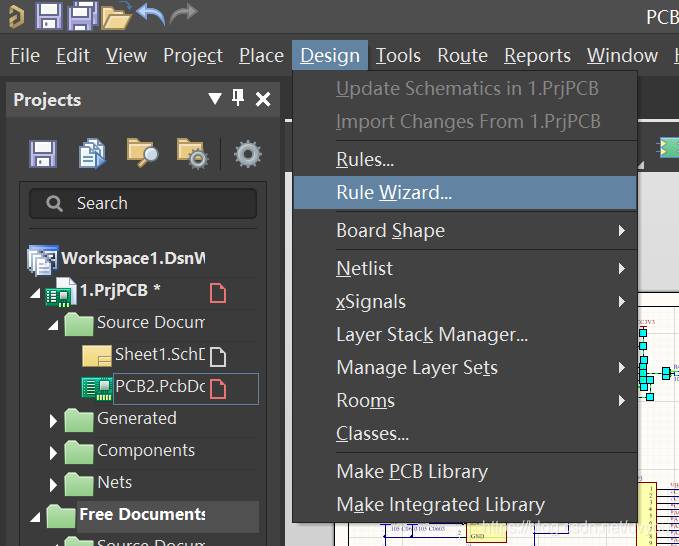
Task: Click the Save icon in title bar
Action: (x=49, y=16)
